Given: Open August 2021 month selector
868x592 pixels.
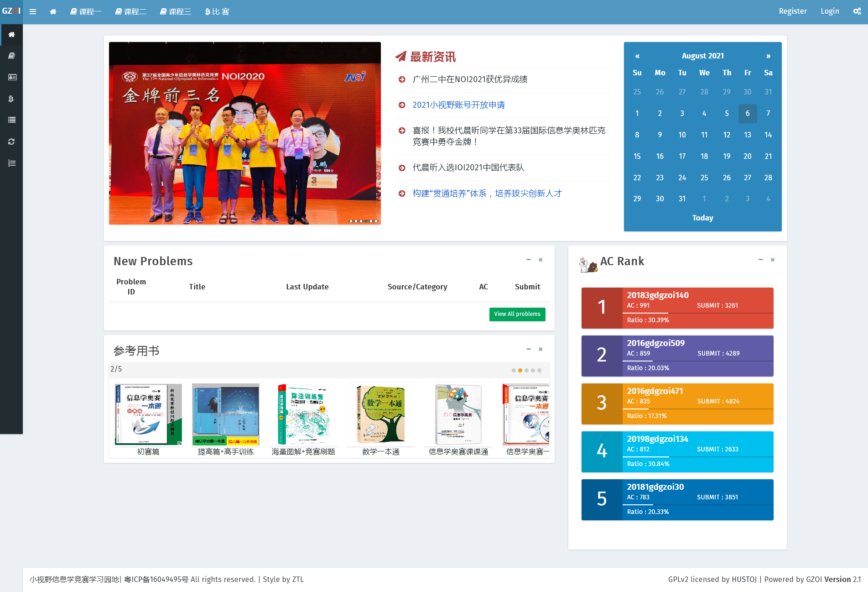Looking at the screenshot, I should click(702, 56).
